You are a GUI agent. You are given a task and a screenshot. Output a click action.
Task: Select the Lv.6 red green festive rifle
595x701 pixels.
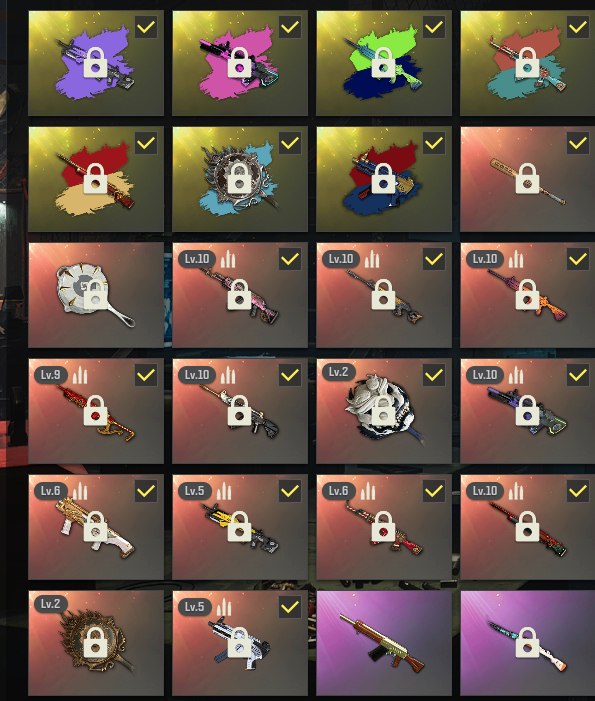click(x=384, y=527)
